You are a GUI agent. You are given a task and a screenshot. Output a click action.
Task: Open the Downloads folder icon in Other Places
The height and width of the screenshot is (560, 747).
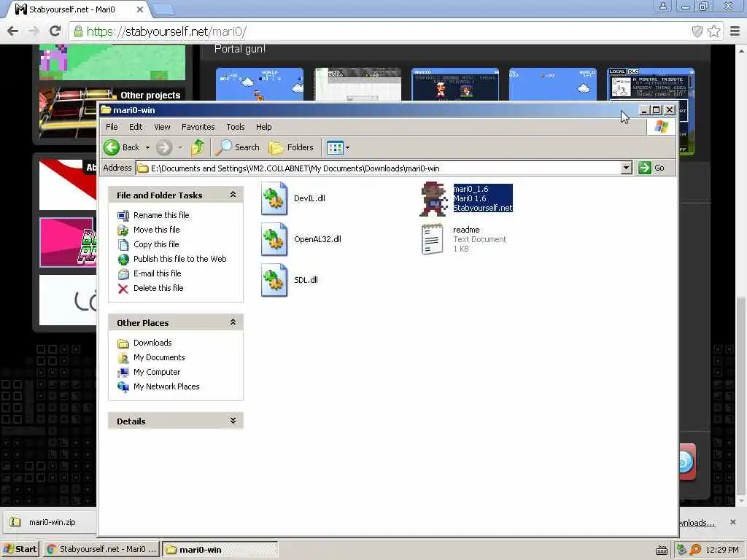(x=123, y=343)
